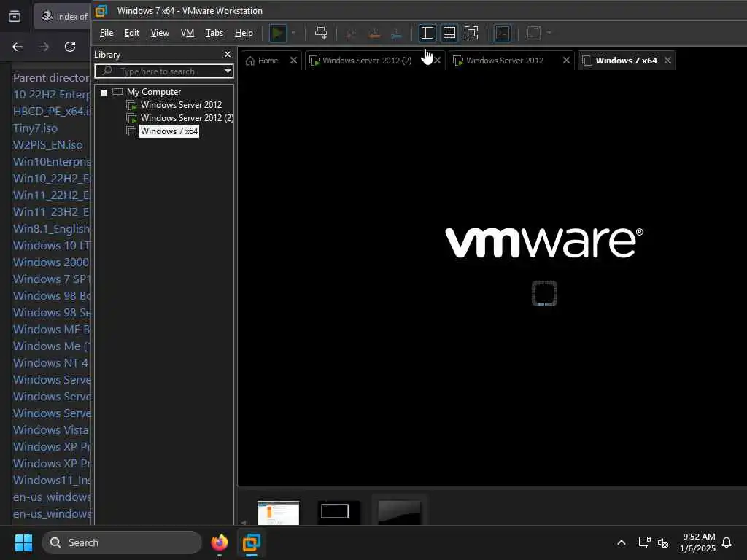The height and width of the screenshot is (560, 747).
Task: Switch to the Home tab
Action: click(x=267, y=61)
